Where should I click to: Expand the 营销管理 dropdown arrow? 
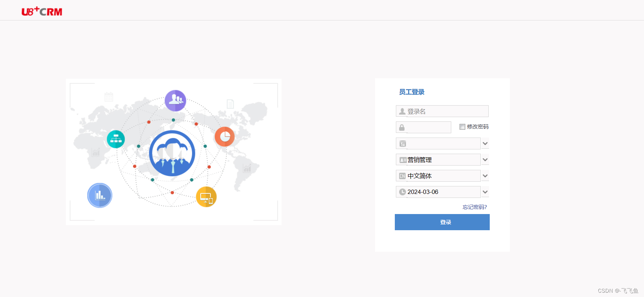pyautogui.click(x=485, y=160)
